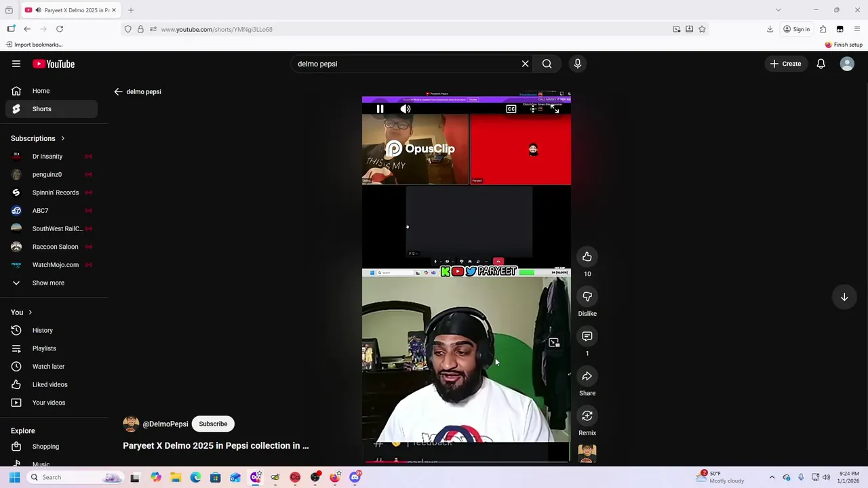Open Spinnin' Records channel

click(52, 192)
